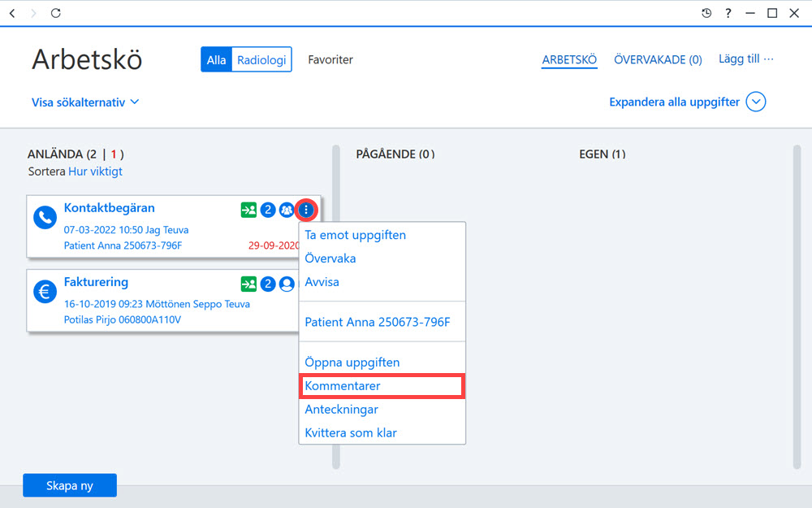Open the Lägg till menu
Screen dimensions: 812x508
(745, 59)
